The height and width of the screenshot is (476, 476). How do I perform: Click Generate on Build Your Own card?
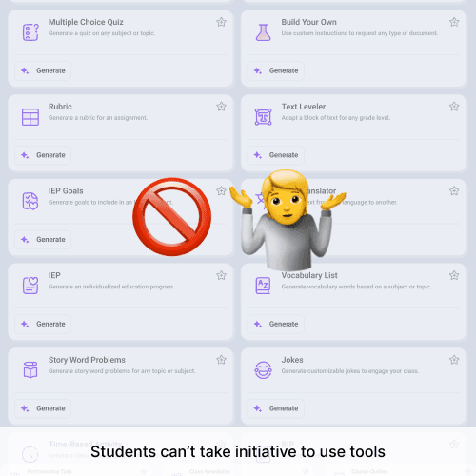click(276, 70)
